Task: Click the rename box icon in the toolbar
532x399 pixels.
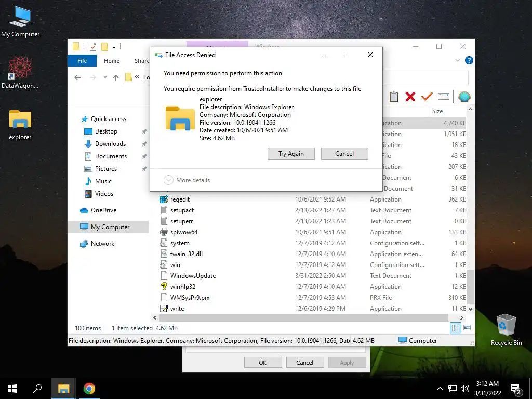Action: pos(444,97)
